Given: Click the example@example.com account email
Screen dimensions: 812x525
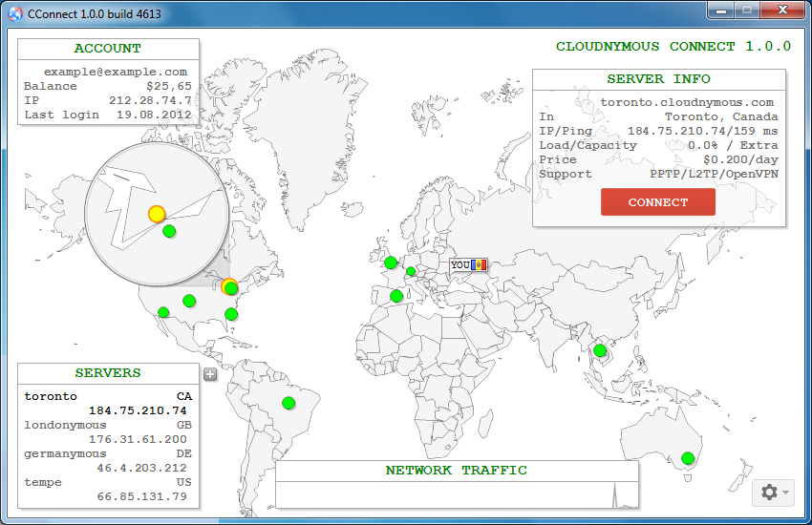Looking at the screenshot, I should (x=116, y=72).
